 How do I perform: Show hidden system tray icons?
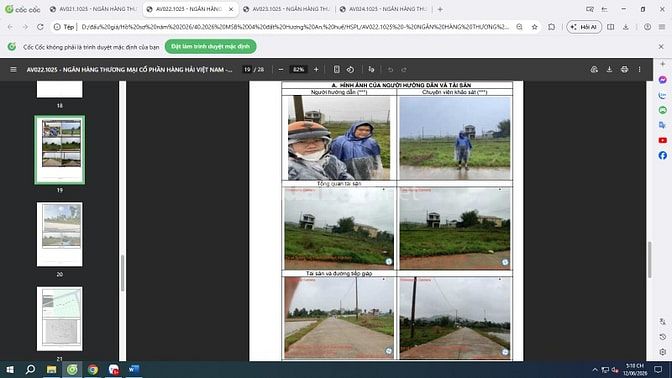tap(594, 369)
